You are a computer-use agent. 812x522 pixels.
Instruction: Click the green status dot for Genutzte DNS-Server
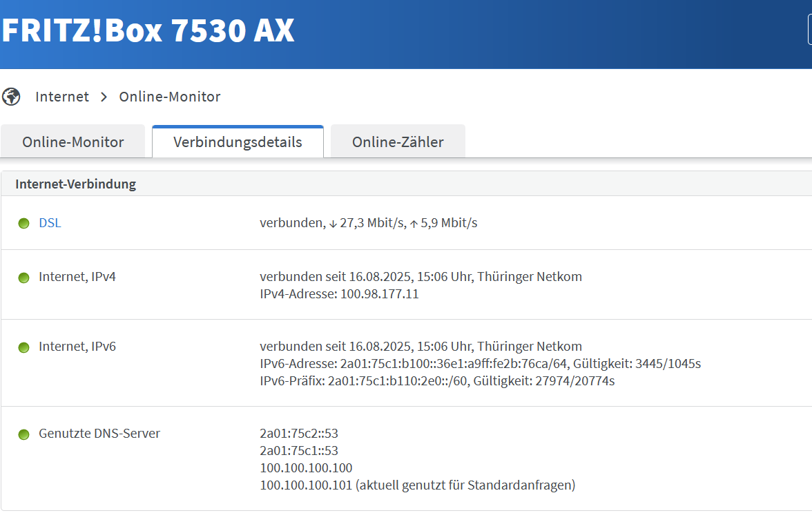point(23,434)
